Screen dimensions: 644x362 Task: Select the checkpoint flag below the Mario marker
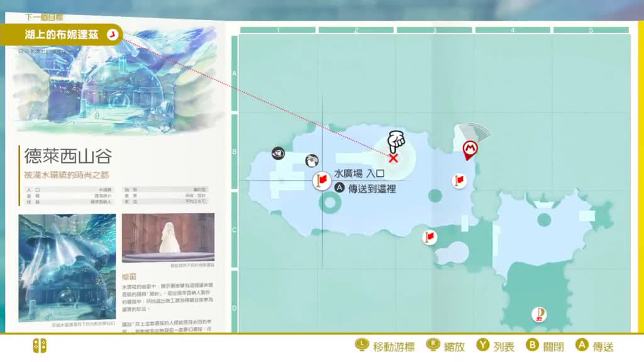(459, 180)
